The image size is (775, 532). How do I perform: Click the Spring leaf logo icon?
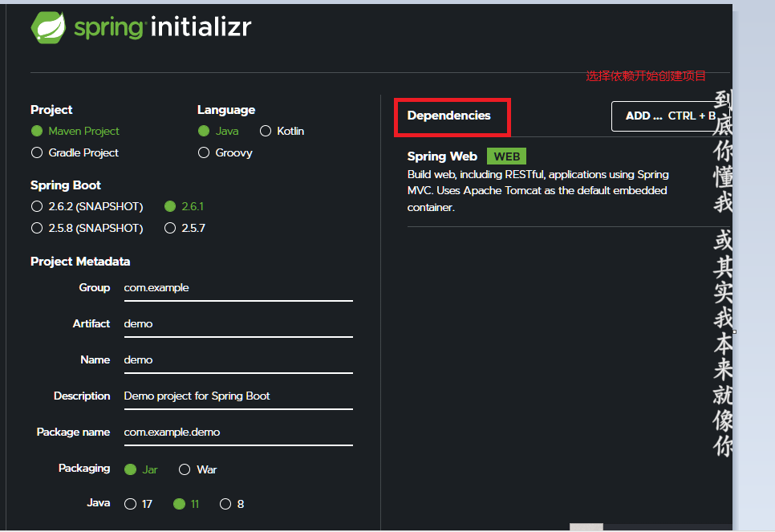(48, 28)
